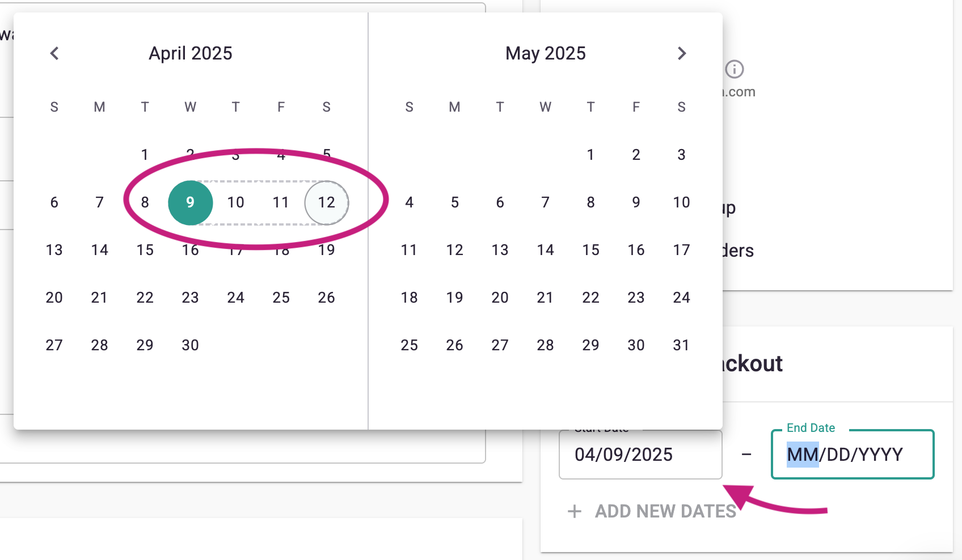This screenshot has height=560, width=962.
Task: Select May 1 on the calendar
Action: click(590, 154)
